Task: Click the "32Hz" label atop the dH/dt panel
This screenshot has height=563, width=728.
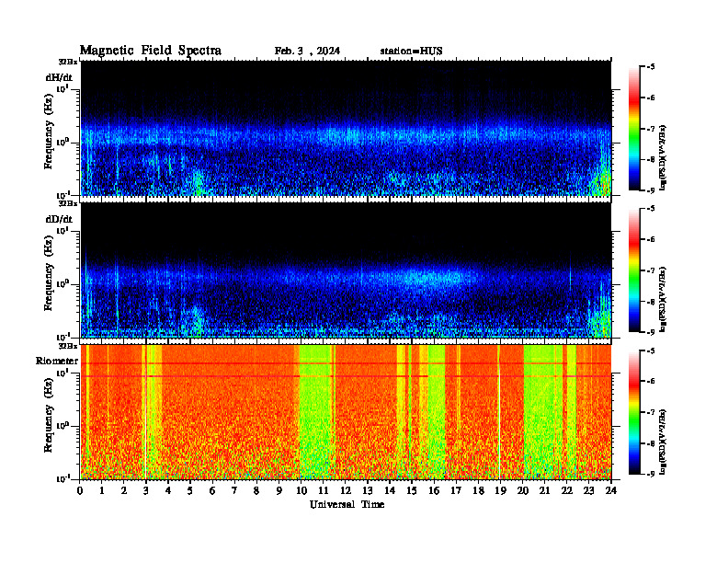Action: pyautogui.click(x=68, y=62)
